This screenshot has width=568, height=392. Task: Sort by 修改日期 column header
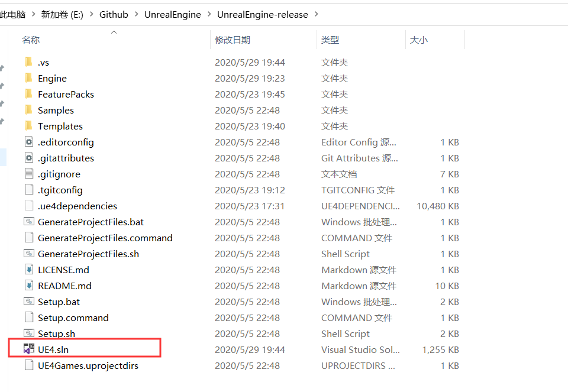[x=233, y=40]
